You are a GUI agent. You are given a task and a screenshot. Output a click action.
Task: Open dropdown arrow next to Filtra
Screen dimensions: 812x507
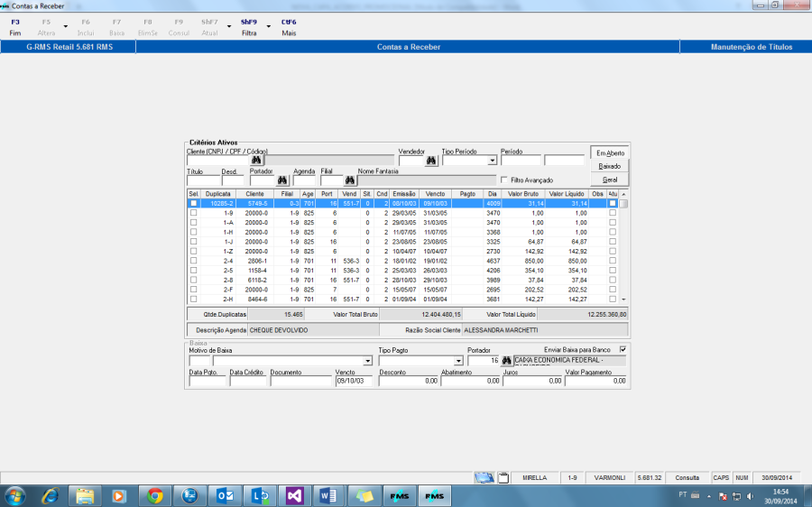(x=268, y=26)
